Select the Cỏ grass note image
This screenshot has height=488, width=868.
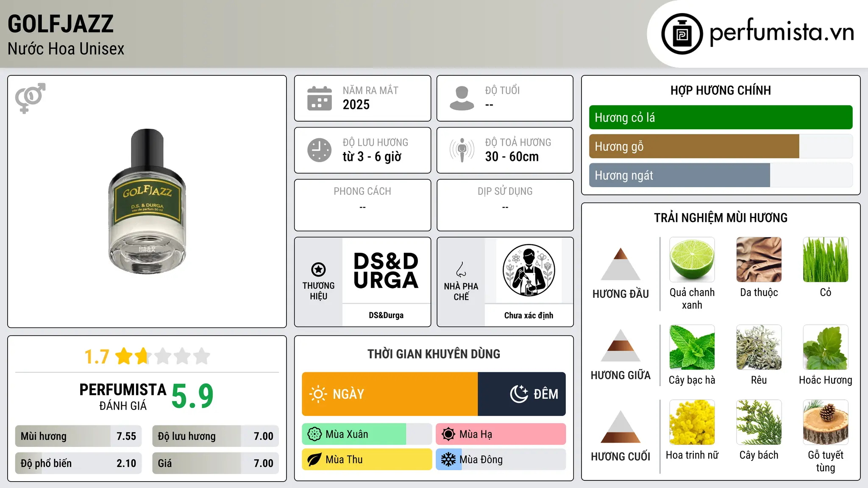coord(826,260)
